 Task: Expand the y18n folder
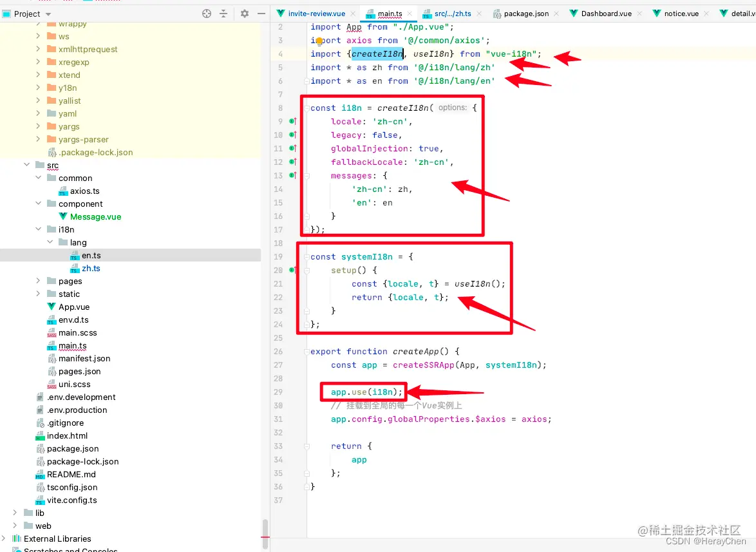[38, 87]
